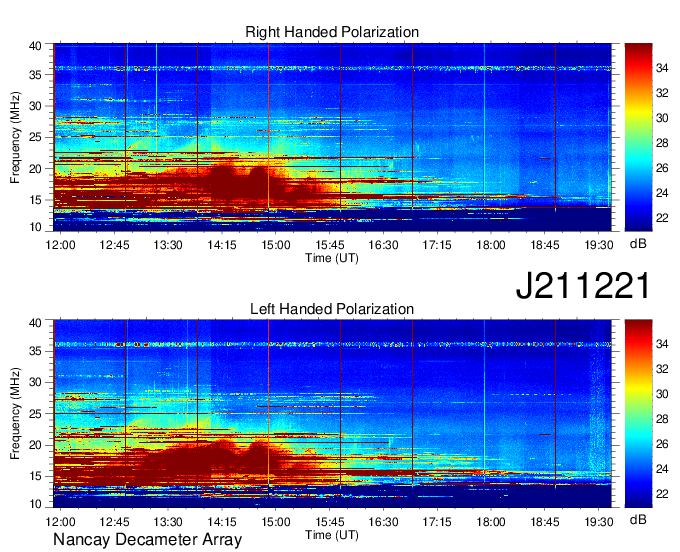The width and height of the screenshot is (680, 552).
Task: Click the 19:30 time tick on the top panel
Action: (599, 245)
